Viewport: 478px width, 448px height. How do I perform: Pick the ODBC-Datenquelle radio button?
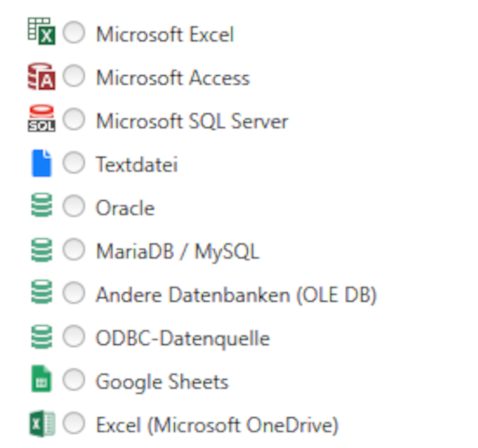pyautogui.click(x=74, y=337)
